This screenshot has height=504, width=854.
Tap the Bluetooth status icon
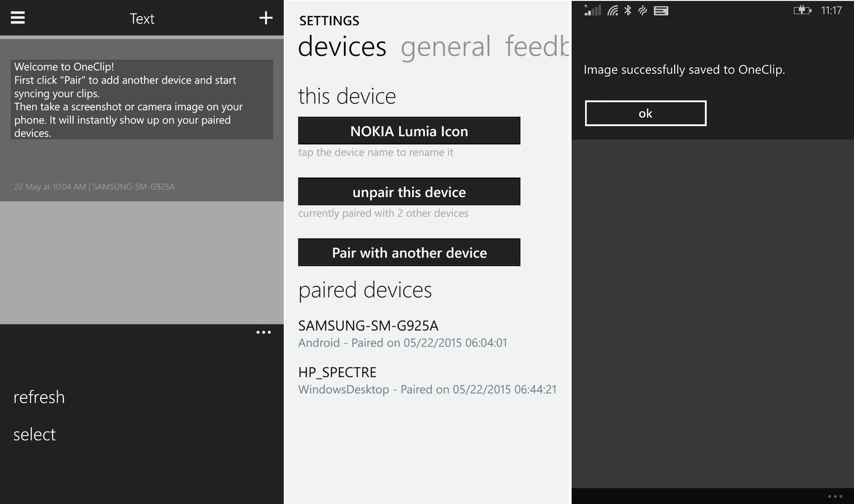pyautogui.click(x=628, y=10)
